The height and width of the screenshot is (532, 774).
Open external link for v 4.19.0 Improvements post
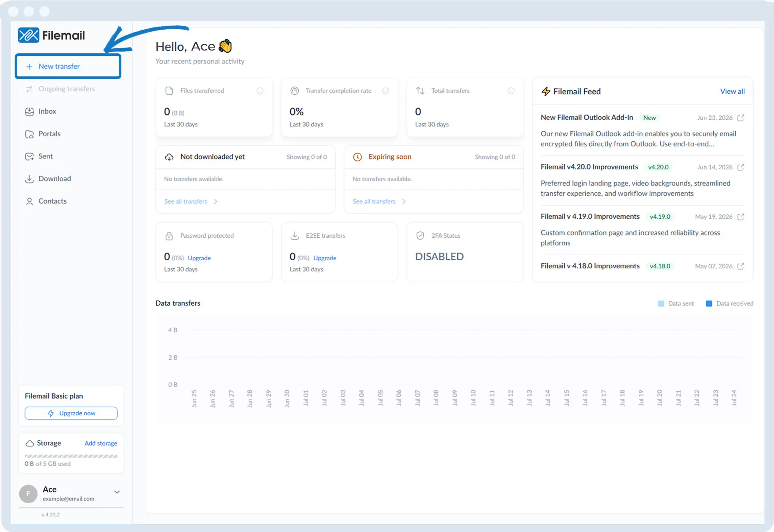coord(741,217)
